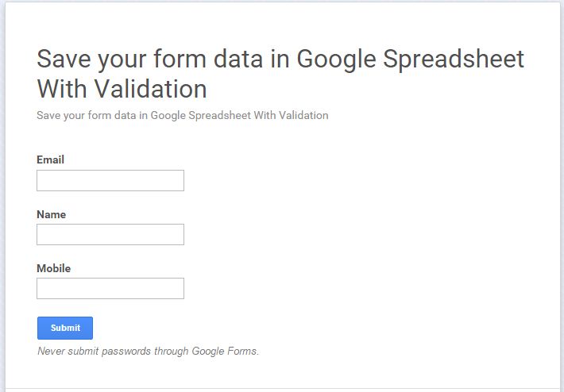This screenshot has width=564, height=392.
Task: Click "Google Spreadsheet" in the gray subtitle
Action: (x=201, y=116)
